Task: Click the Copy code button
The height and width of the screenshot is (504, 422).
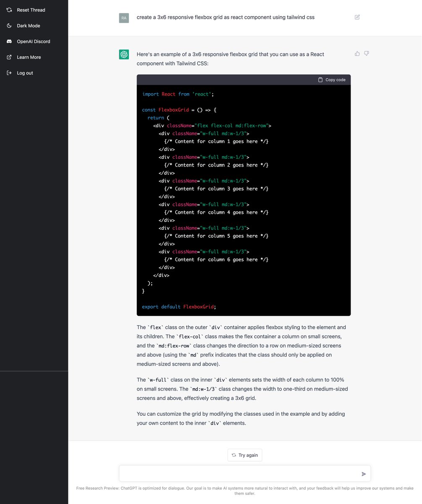Action: 332,80
